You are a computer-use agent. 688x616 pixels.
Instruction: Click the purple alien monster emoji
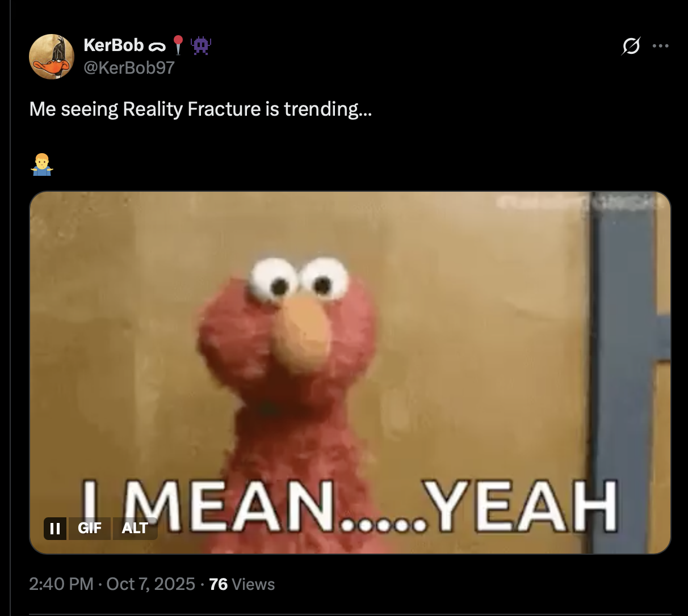pyautogui.click(x=201, y=45)
